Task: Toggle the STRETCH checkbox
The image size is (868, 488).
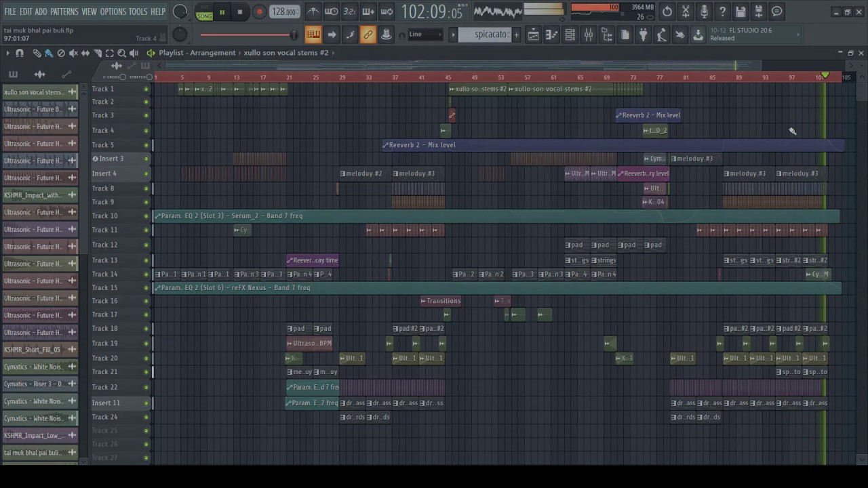Action: pos(150,77)
